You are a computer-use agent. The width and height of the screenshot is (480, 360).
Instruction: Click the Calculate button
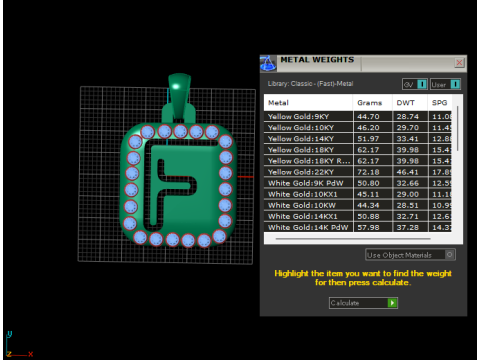tap(363, 303)
